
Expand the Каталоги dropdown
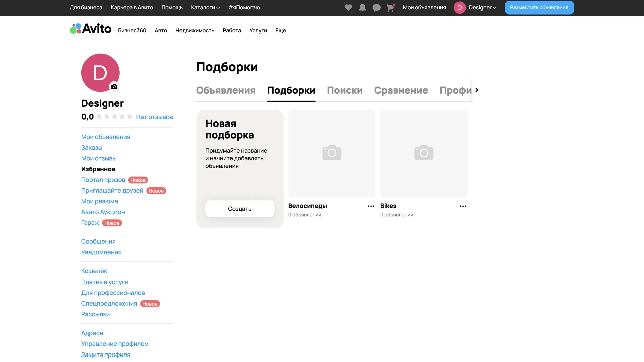coord(205,8)
